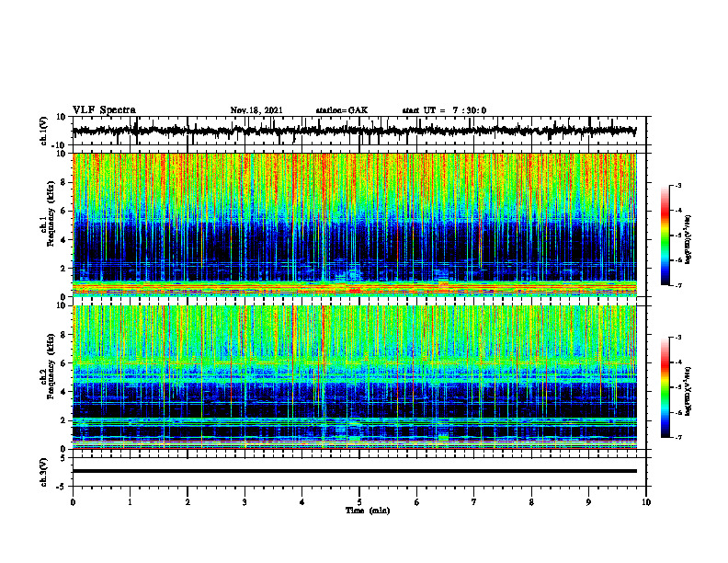Click the '-3' label on ch.2 colorbar
This screenshot has width=728, height=563.
click(x=678, y=338)
